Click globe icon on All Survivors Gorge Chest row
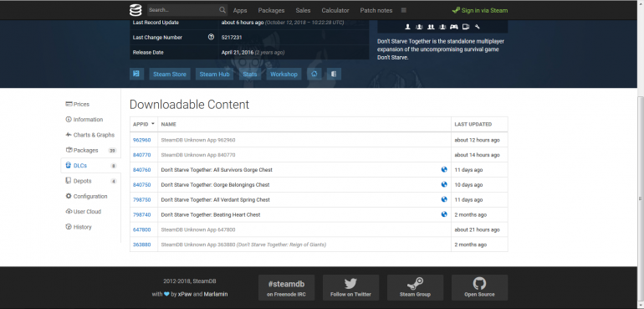The width and height of the screenshot is (644, 309). click(x=444, y=169)
